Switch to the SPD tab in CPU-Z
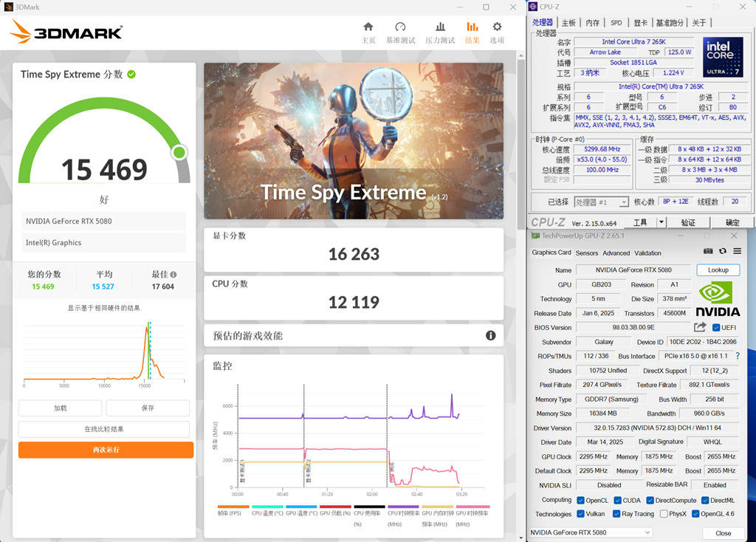 [616, 23]
